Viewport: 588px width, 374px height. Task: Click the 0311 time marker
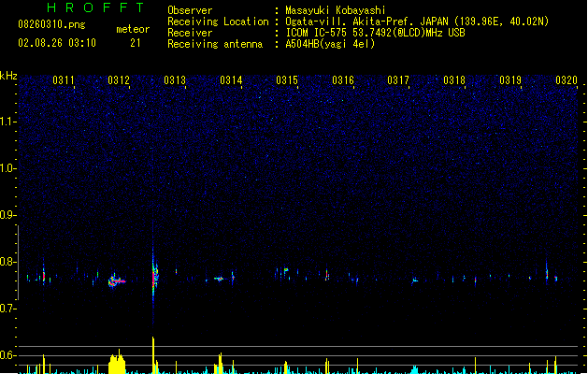point(64,80)
